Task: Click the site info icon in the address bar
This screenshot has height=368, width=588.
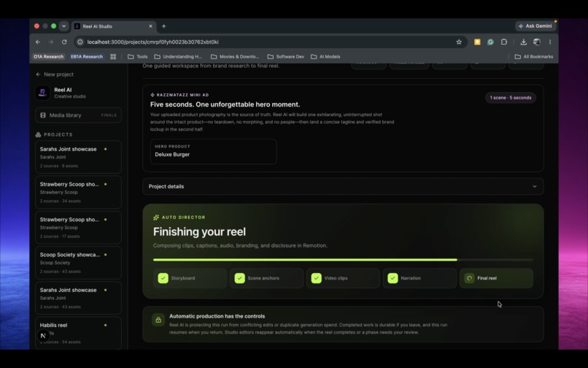Action: pyautogui.click(x=80, y=42)
